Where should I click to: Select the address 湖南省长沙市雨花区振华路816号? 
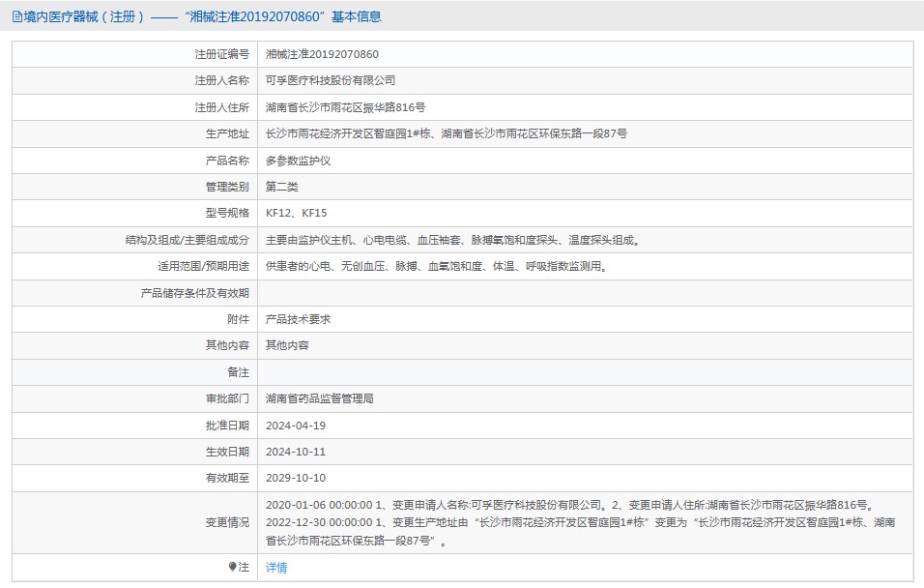pyautogui.click(x=345, y=107)
